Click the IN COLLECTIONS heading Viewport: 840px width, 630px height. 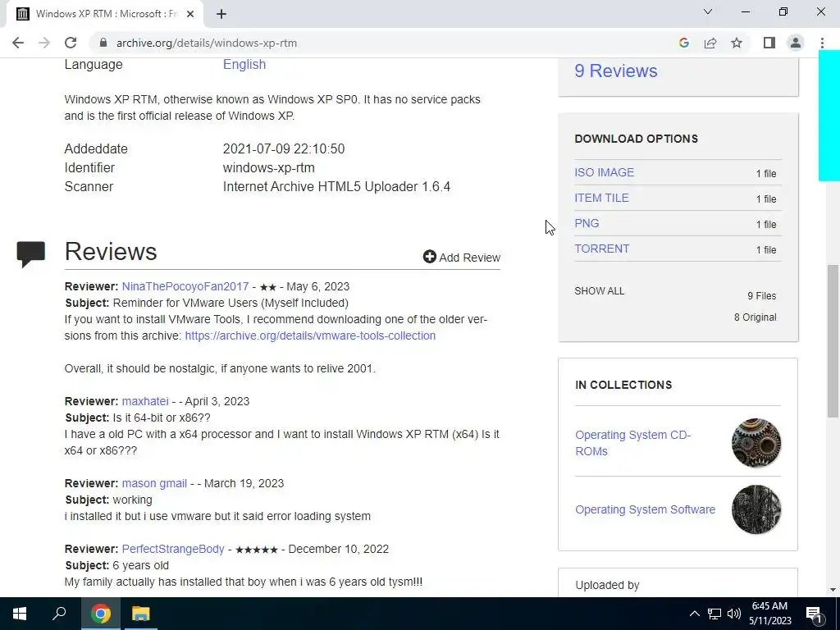[623, 385]
